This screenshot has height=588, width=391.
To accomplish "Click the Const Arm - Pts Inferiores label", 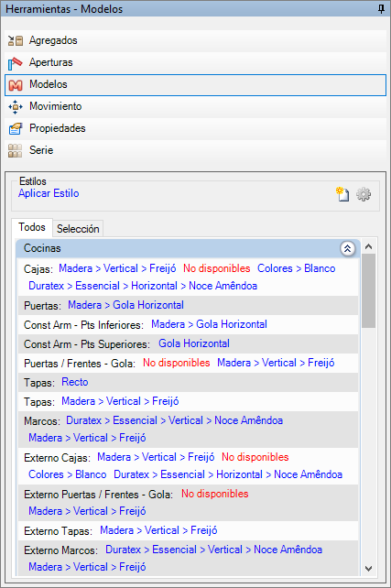I will 83,325.
